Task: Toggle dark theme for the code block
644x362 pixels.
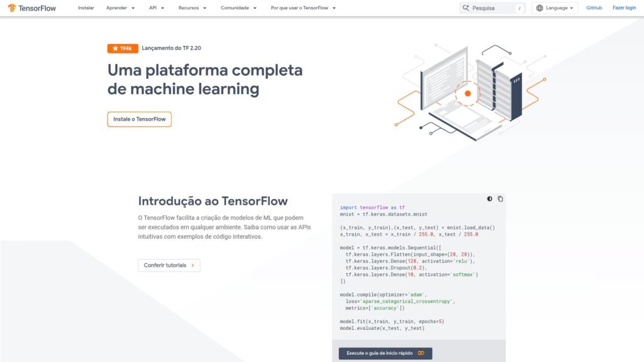Action: 489,199
